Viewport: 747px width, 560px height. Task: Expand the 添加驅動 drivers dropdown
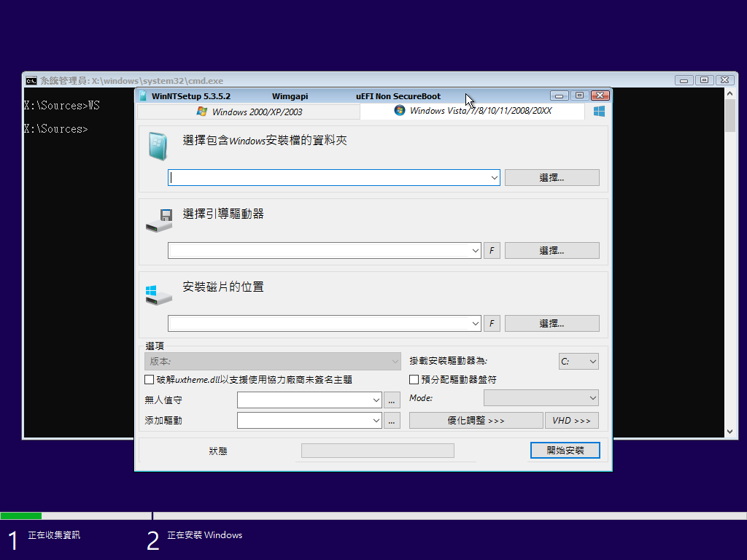(376, 421)
